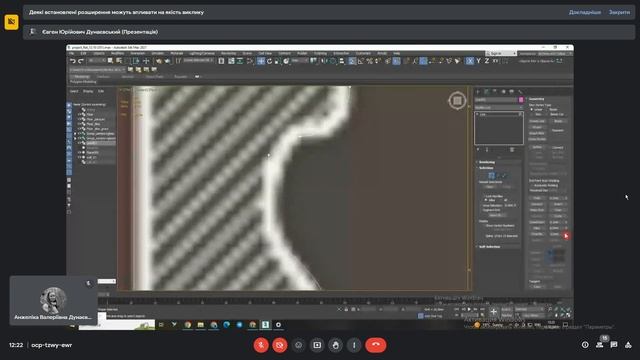640x360 pixels.
Task: Constrain to the Y axis
Action: 478,61
